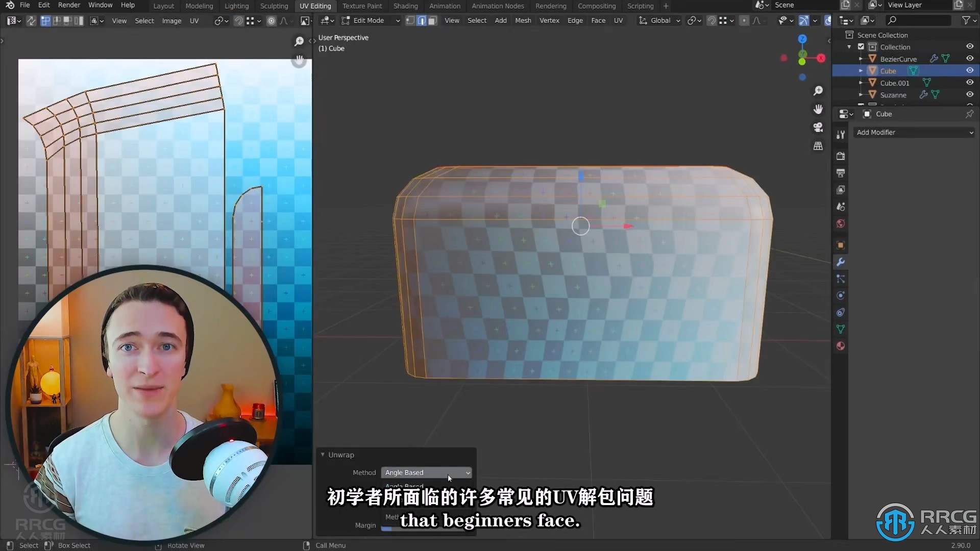Toggle visibility of Cube.001 object
Viewport: 980px width, 551px height.
pos(969,82)
